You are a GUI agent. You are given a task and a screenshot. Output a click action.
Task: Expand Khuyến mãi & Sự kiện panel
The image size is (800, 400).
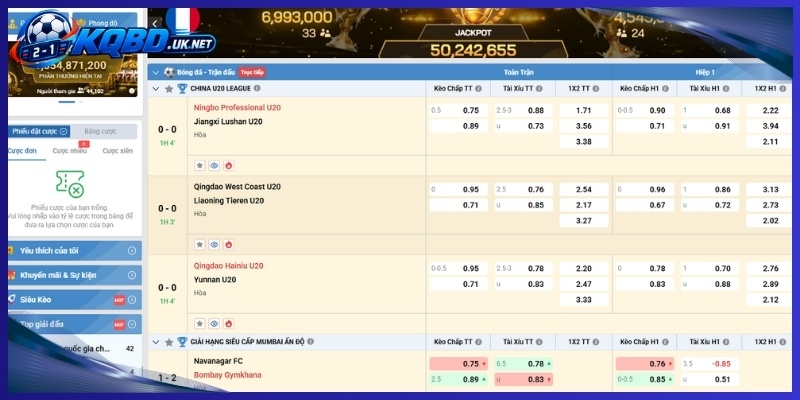[132, 275]
